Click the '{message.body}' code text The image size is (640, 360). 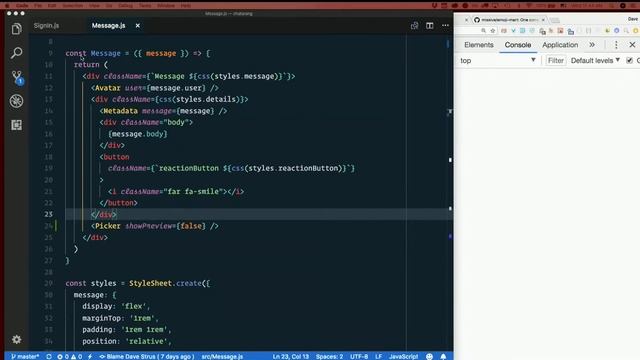pos(138,134)
